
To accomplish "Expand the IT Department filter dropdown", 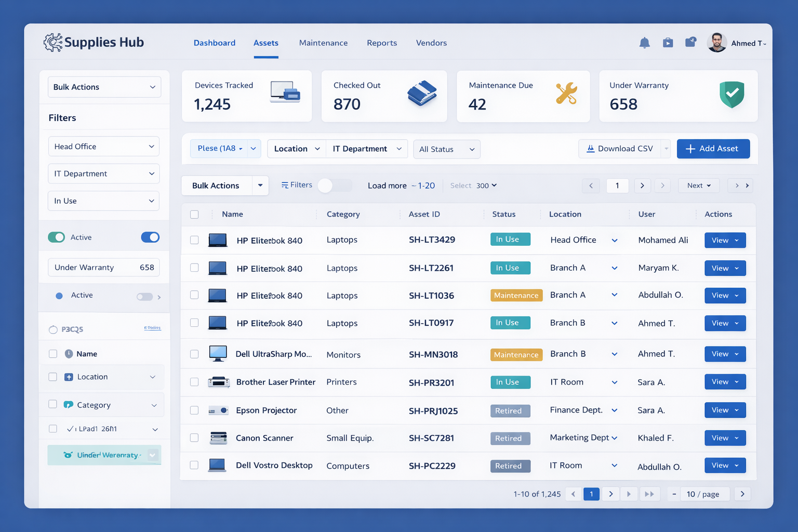I will pyautogui.click(x=103, y=174).
